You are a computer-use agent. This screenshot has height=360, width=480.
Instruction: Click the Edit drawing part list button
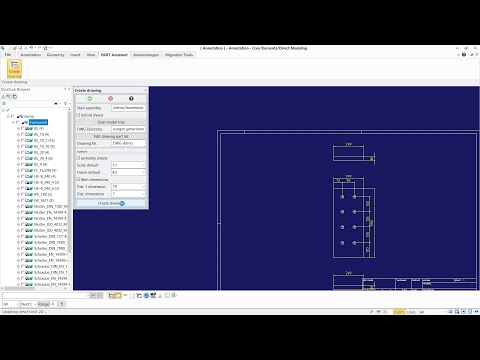[111, 136]
